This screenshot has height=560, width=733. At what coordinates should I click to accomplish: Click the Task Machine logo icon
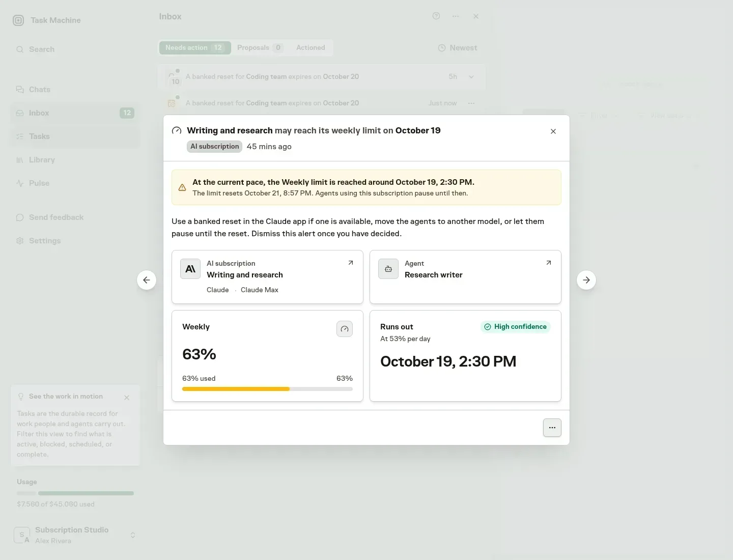click(18, 20)
